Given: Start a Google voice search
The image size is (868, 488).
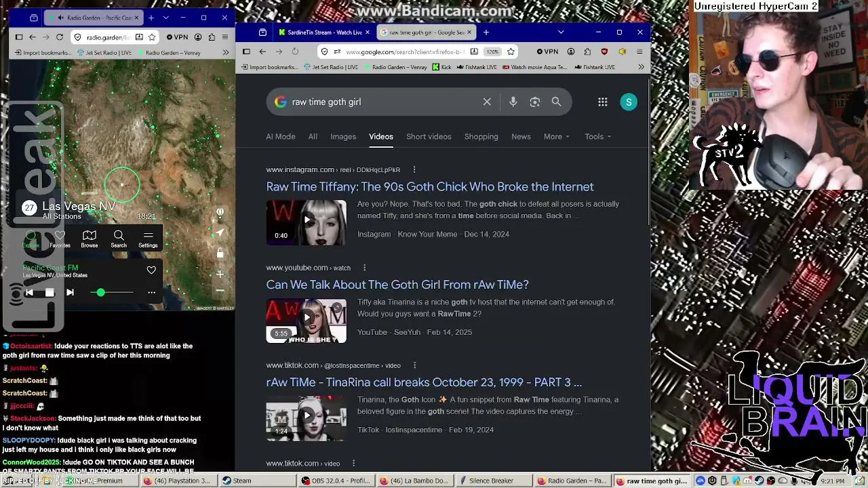Looking at the screenshot, I should click(513, 102).
